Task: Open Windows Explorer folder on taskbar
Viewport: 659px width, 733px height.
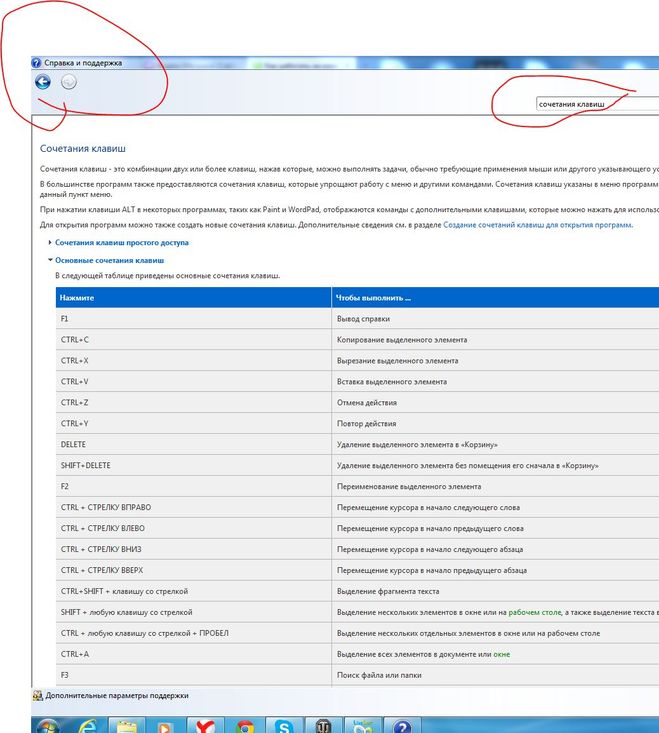Action: tap(127, 725)
